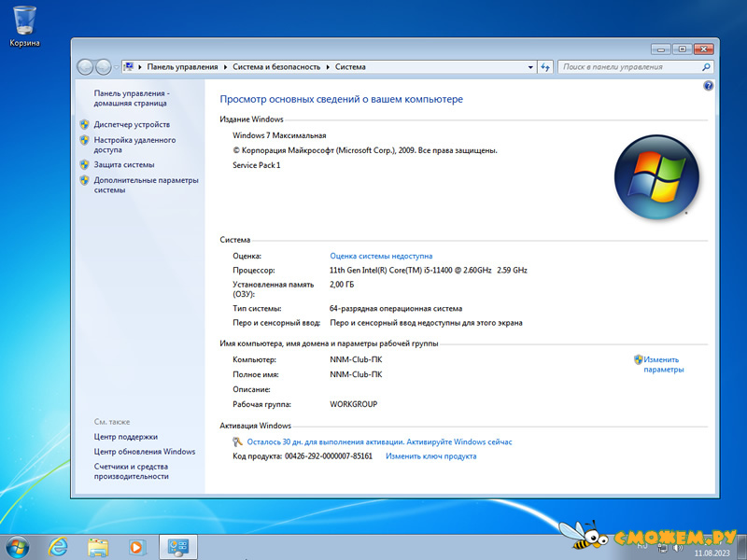
Task: Launch Internet Explorer from the taskbar
Action: click(x=58, y=548)
